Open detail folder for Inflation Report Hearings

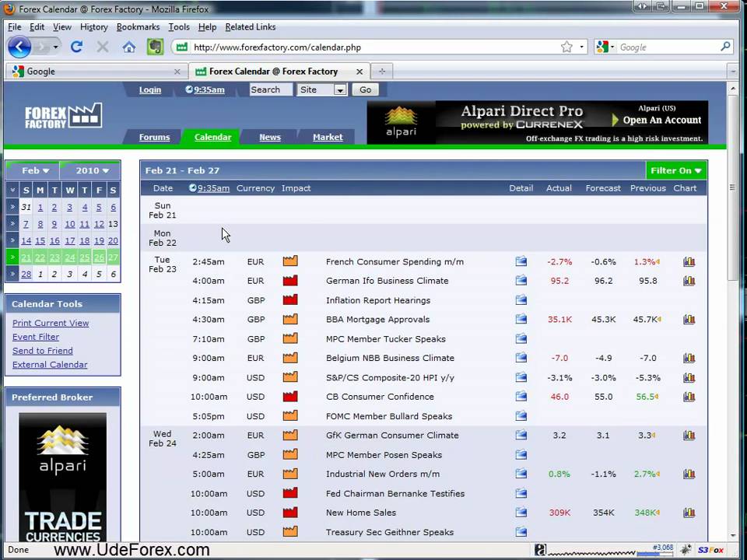coord(521,299)
